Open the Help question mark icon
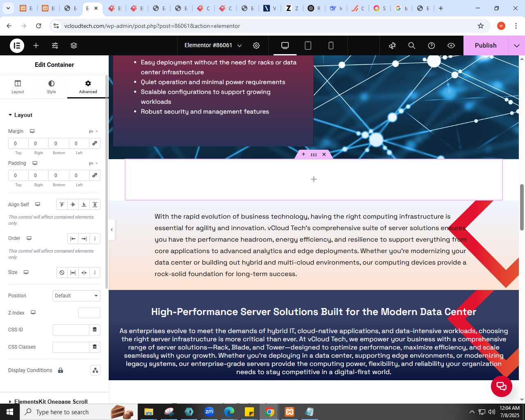The height and width of the screenshot is (420, 525). pos(431,46)
